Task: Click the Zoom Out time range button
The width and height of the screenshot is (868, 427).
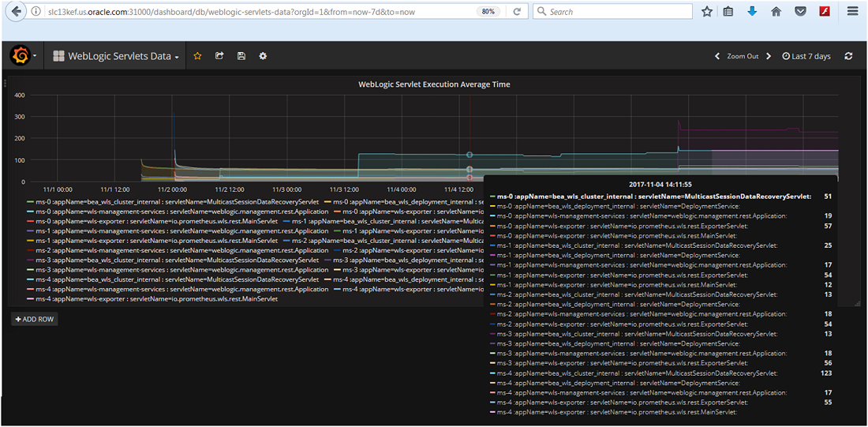Action: tap(743, 56)
